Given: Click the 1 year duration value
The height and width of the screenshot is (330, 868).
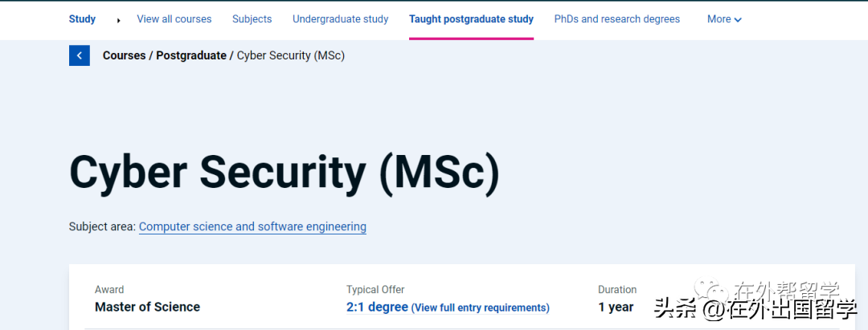Looking at the screenshot, I should [x=616, y=307].
